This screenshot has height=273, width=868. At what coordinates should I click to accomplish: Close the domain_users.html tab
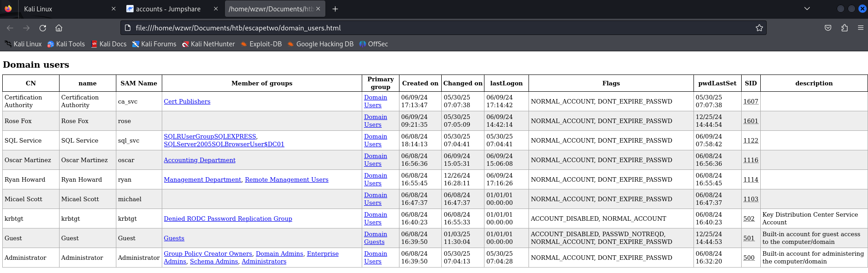pyautogui.click(x=318, y=9)
